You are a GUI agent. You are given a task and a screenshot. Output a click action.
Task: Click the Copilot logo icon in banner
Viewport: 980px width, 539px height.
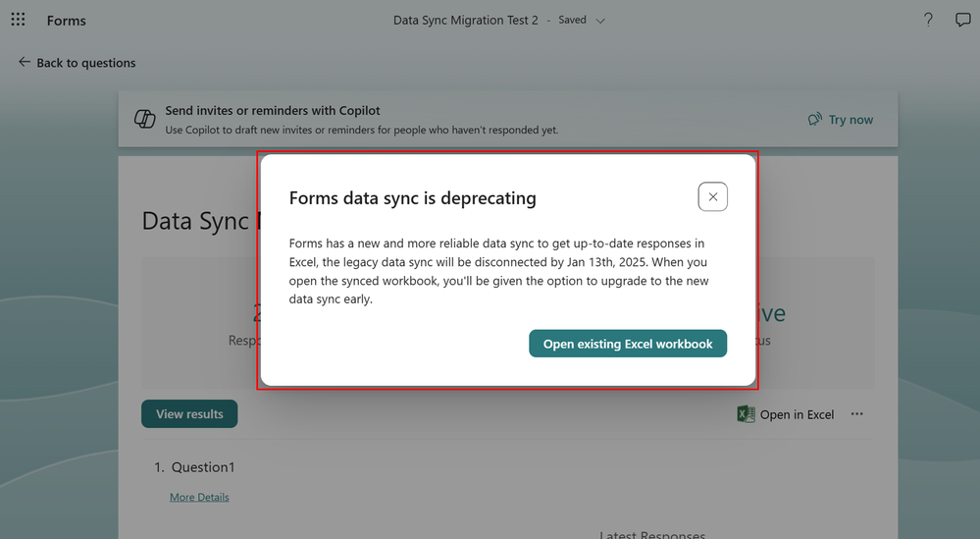click(145, 118)
